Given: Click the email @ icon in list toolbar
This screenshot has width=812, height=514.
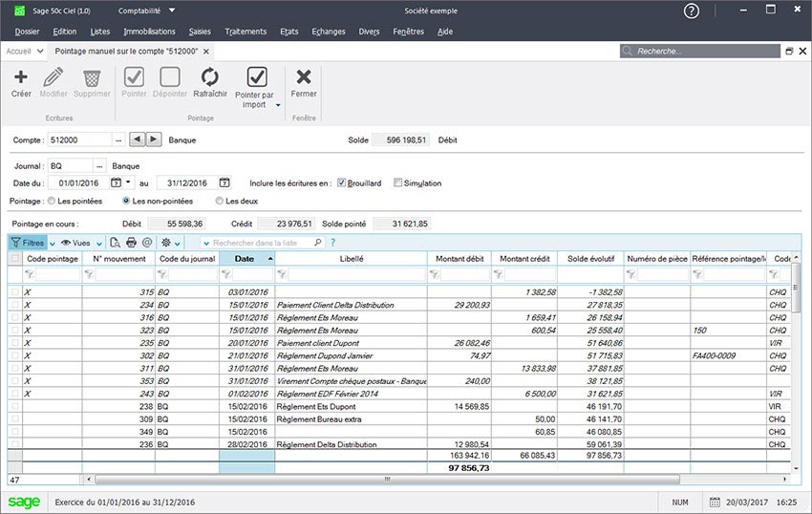Looking at the screenshot, I should 147,243.
